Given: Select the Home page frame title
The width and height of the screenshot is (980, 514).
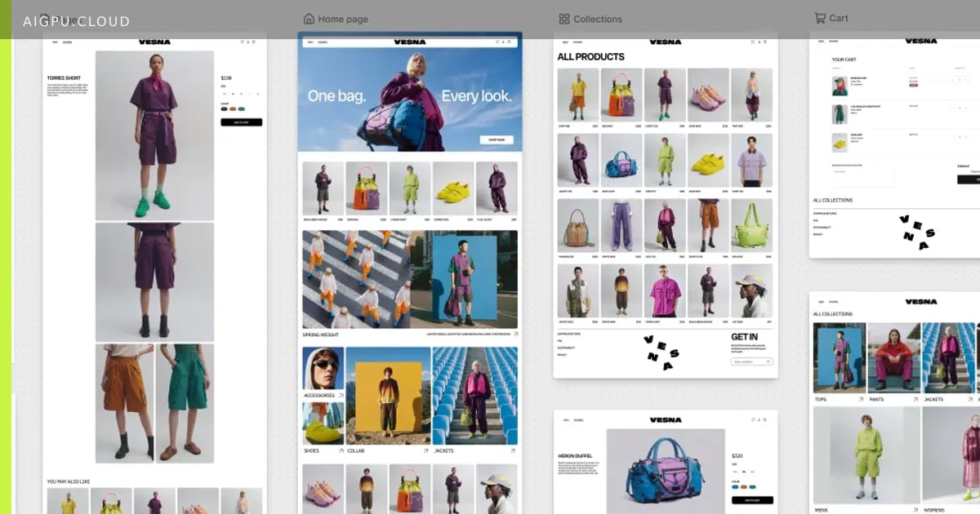Looking at the screenshot, I should click(x=343, y=19).
